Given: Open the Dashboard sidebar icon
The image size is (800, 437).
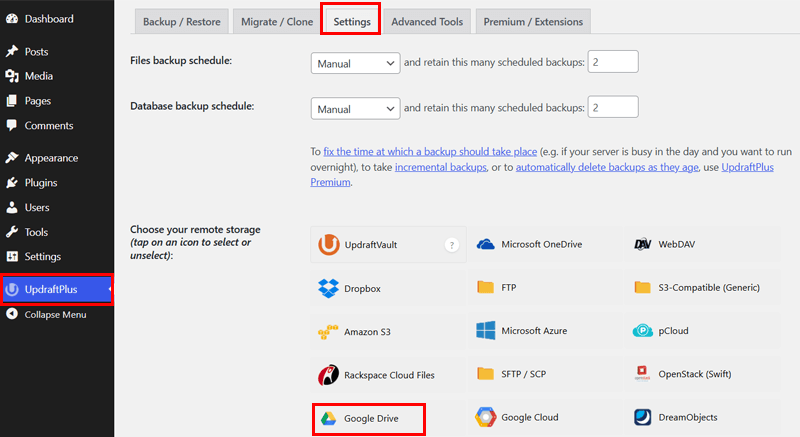Looking at the screenshot, I should 12,19.
